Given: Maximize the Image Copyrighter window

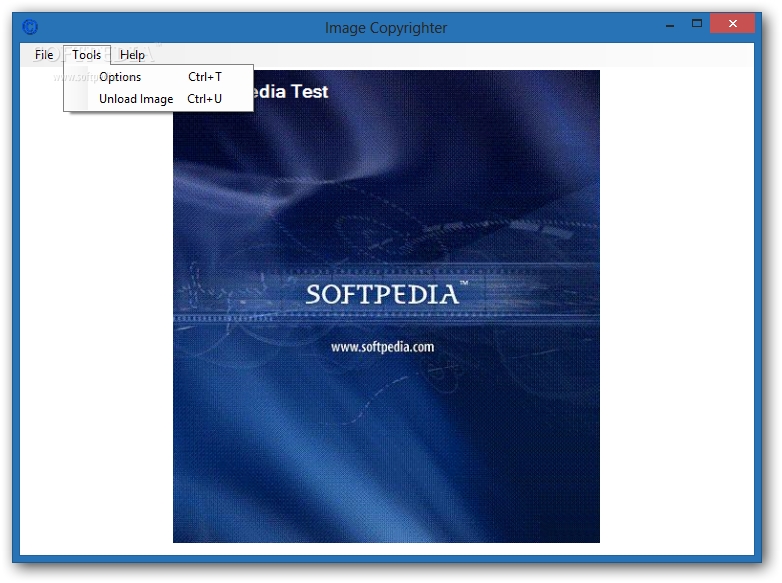Looking at the screenshot, I should pos(697,23).
